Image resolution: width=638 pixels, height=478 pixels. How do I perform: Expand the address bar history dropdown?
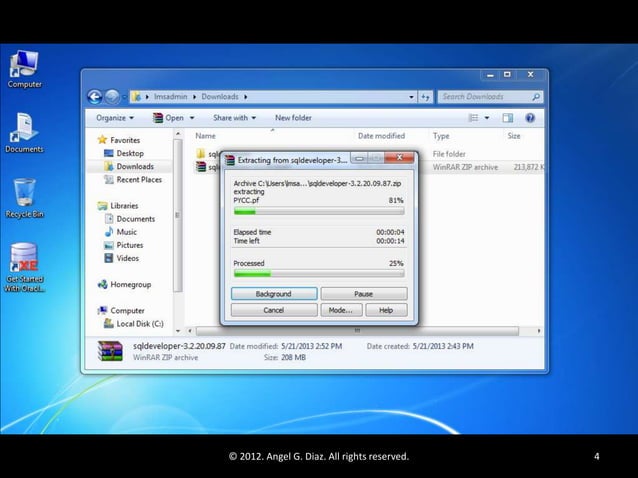(411, 97)
